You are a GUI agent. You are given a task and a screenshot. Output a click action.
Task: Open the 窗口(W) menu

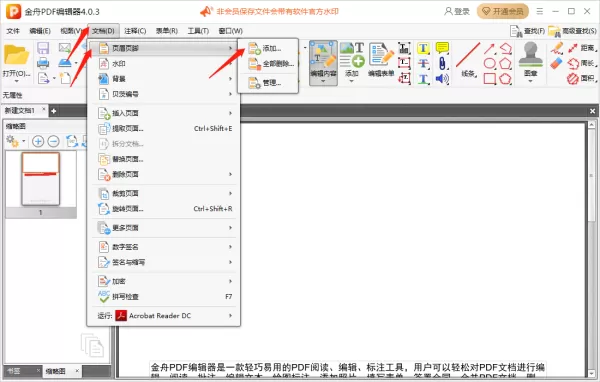click(230, 31)
